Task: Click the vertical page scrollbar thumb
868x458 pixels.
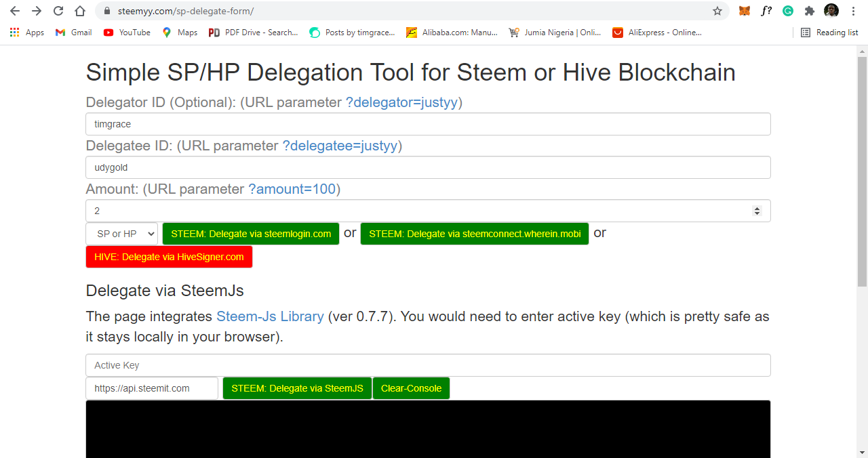Action: [862, 171]
